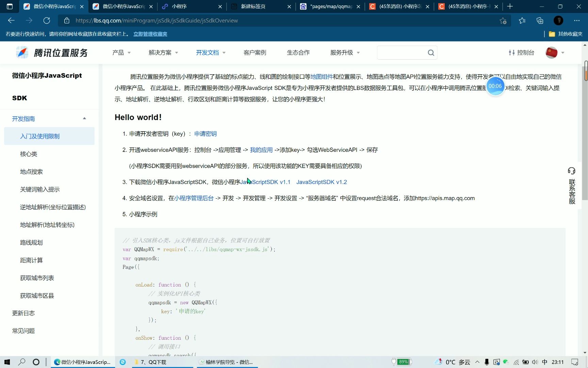Open Cortana circle icon on taskbar

[x=36, y=362]
